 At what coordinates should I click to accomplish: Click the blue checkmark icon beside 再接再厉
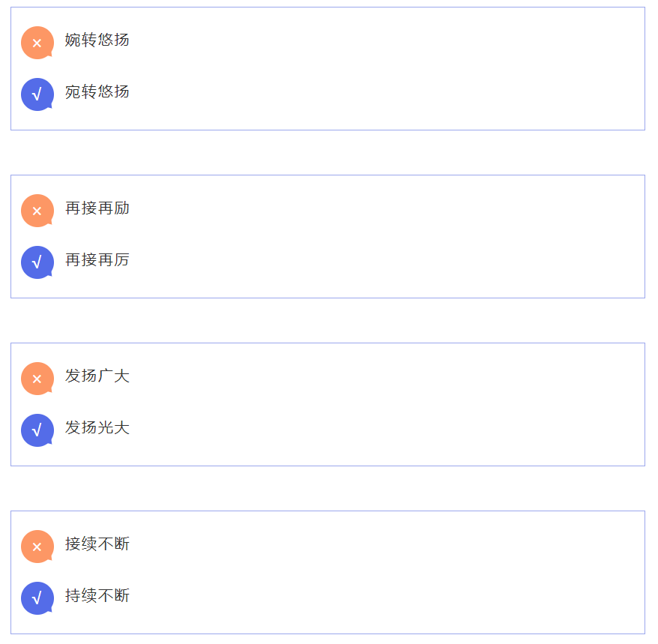(x=37, y=262)
